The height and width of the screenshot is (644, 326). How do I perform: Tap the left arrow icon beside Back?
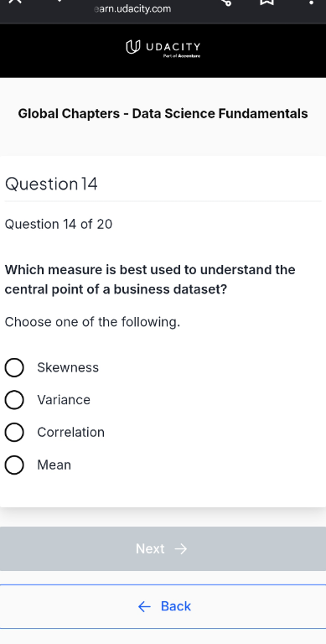pyautogui.click(x=144, y=606)
